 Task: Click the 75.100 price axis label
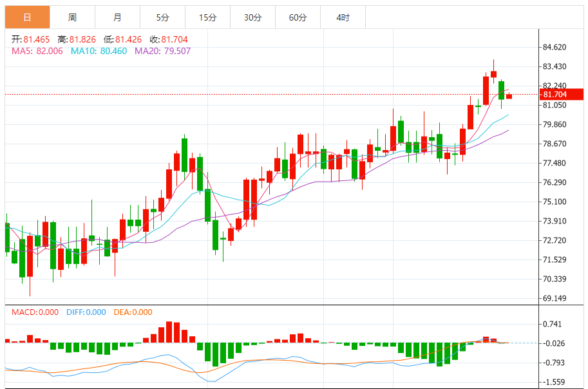click(x=555, y=202)
